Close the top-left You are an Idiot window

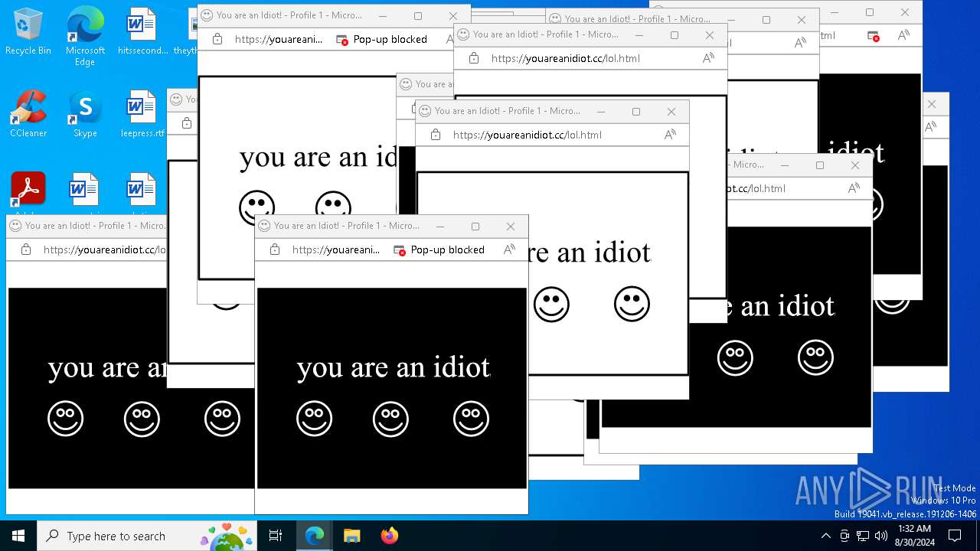(x=453, y=16)
